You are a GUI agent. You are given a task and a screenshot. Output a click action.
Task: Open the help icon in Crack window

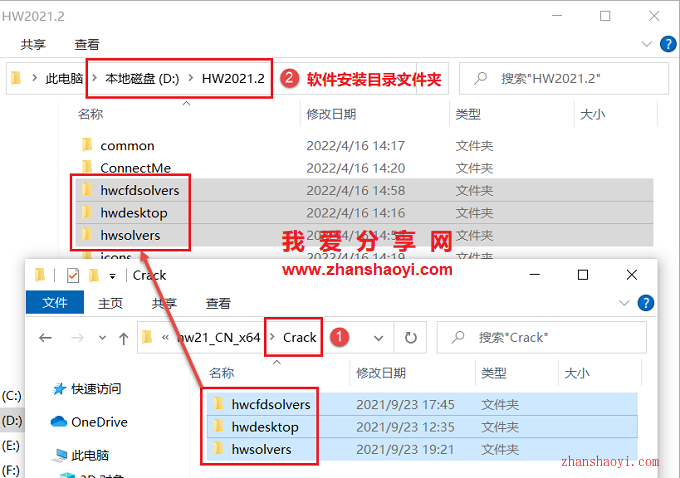click(646, 303)
